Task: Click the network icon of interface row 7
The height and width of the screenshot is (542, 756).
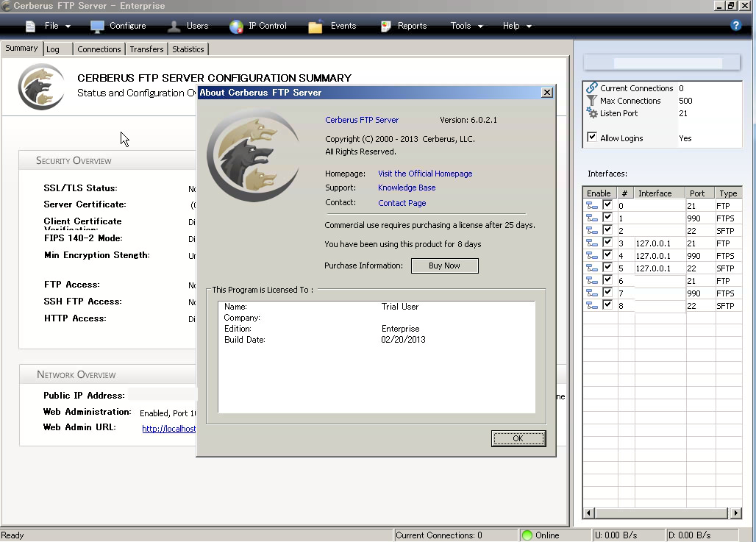Action: pos(591,293)
